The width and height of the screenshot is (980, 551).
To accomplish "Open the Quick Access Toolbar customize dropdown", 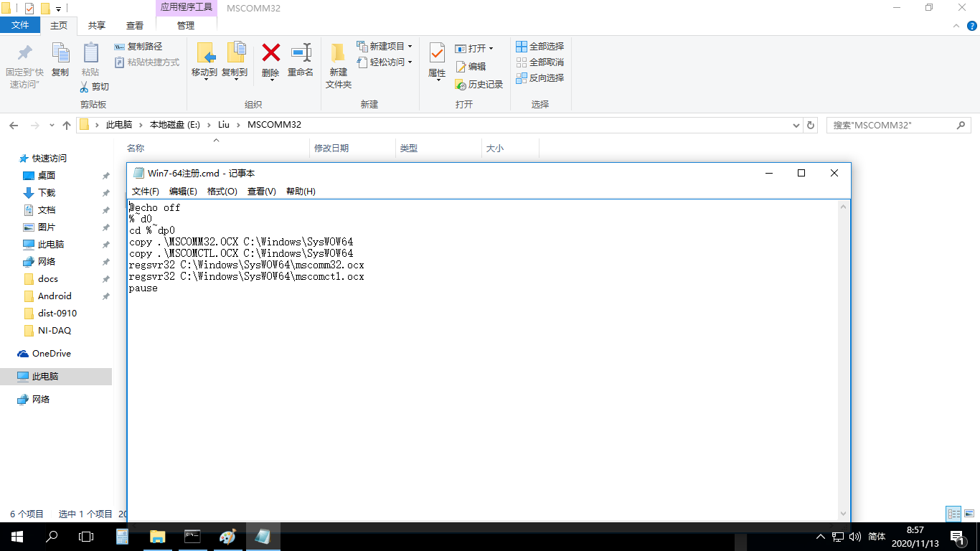I will pyautogui.click(x=58, y=9).
